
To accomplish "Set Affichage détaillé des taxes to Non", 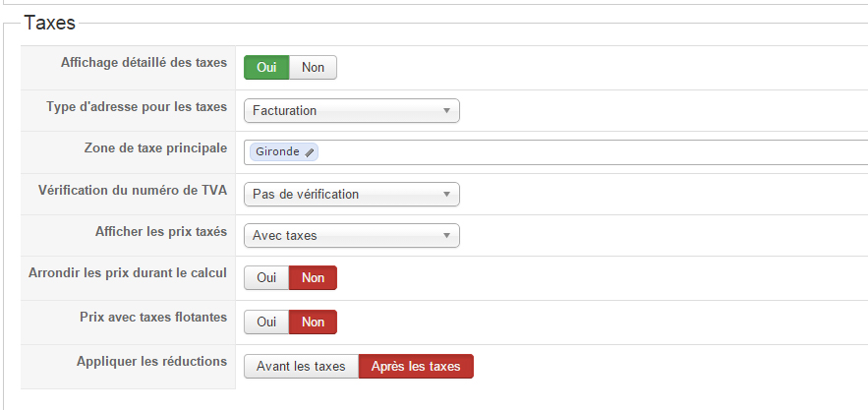I will [x=313, y=68].
